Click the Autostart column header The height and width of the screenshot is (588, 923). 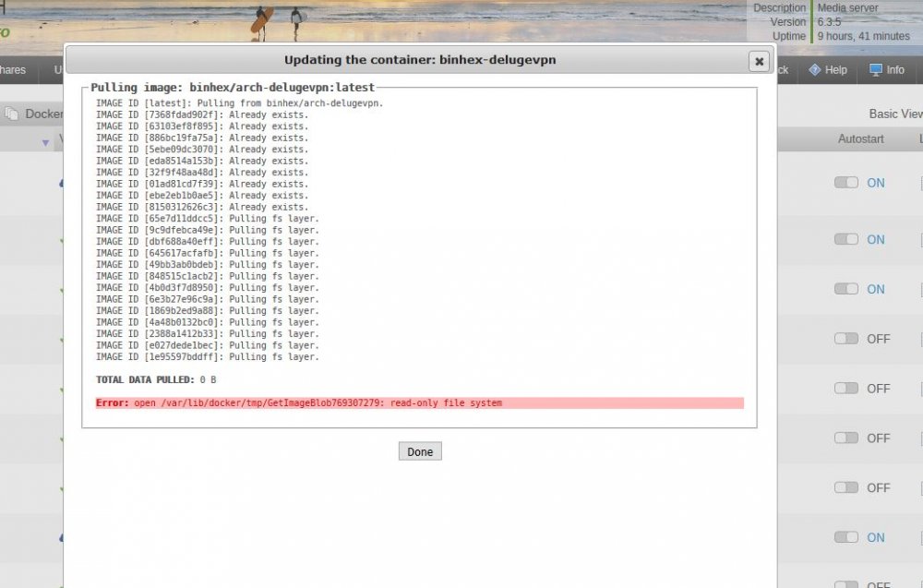pos(860,138)
